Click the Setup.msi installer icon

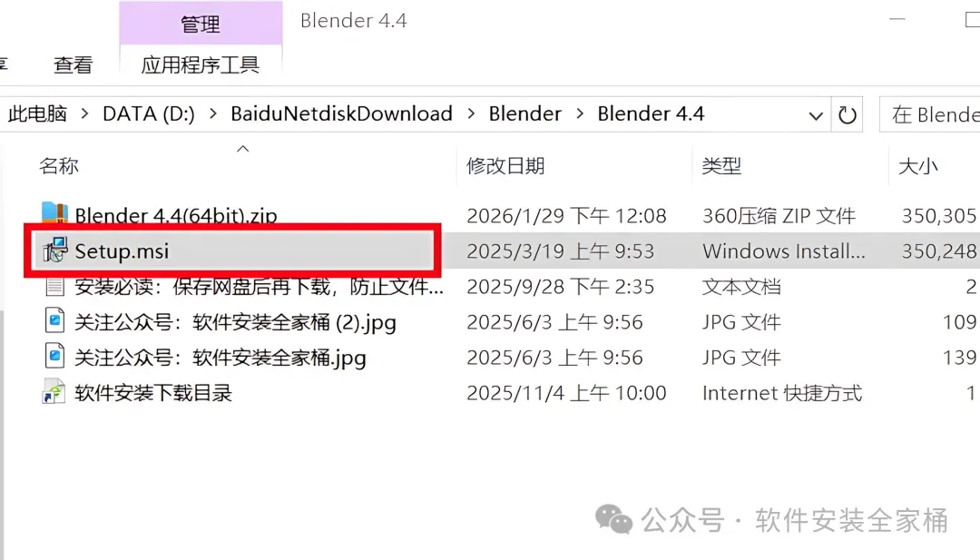tap(55, 251)
